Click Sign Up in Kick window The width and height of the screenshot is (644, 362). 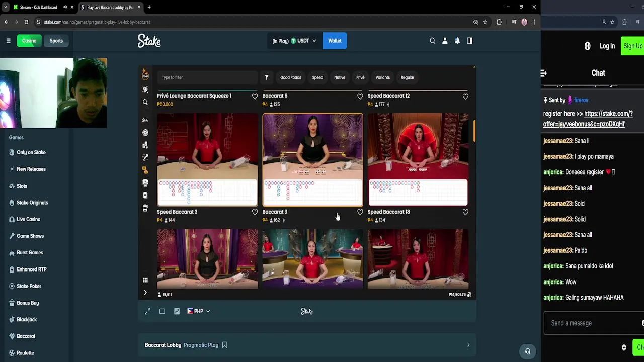pos(632,46)
